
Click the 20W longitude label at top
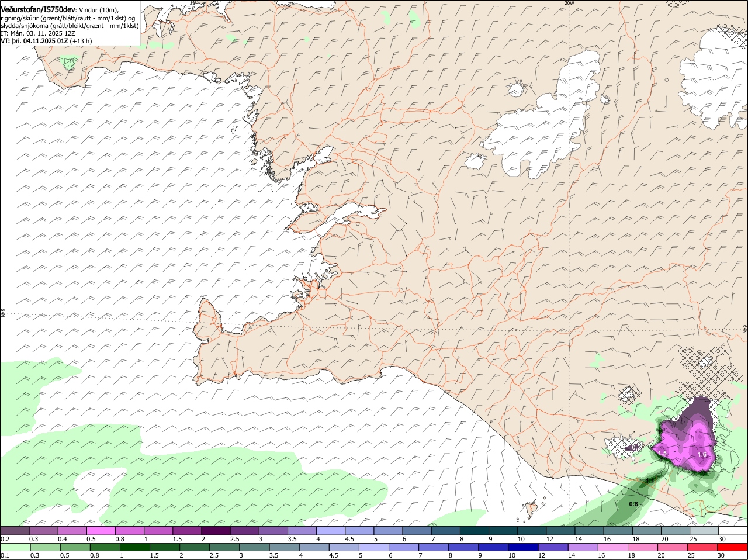(x=569, y=3)
